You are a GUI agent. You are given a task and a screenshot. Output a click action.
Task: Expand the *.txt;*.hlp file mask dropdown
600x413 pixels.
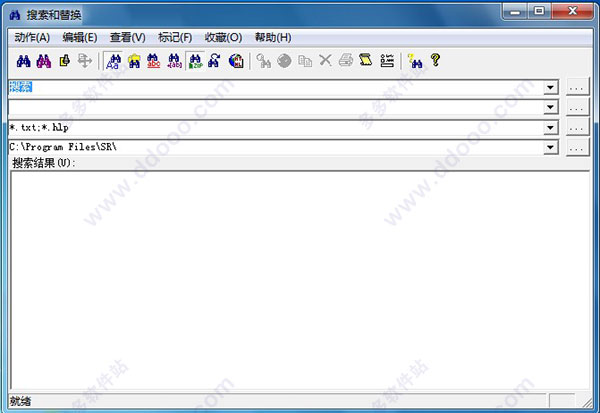pyautogui.click(x=550, y=127)
